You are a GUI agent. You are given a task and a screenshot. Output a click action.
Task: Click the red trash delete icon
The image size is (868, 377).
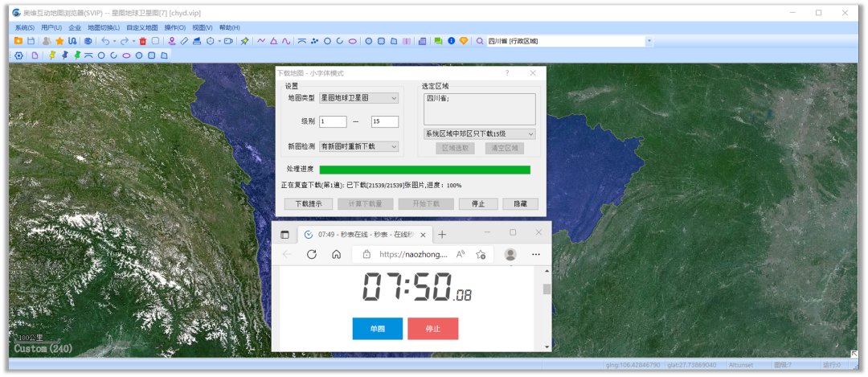click(x=142, y=41)
